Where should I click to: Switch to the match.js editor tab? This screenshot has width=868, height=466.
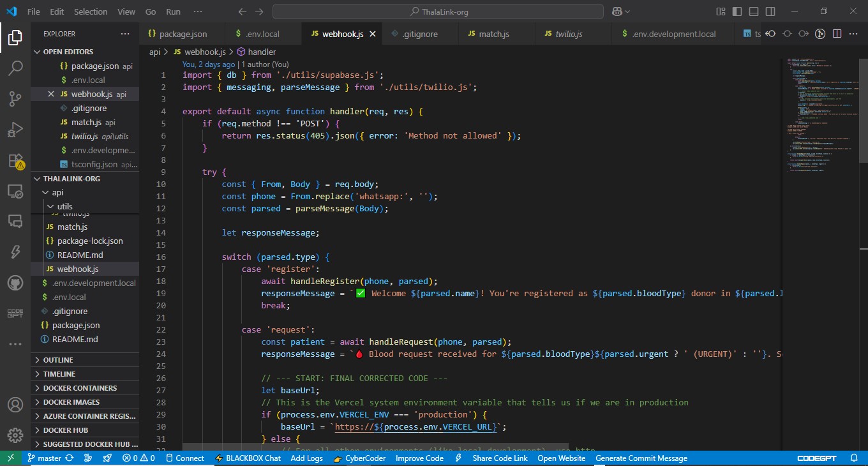click(488, 34)
